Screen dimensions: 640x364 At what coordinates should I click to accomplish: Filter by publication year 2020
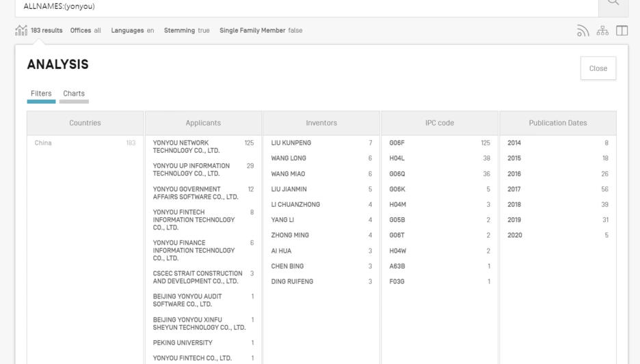pyautogui.click(x=558, y=235)
